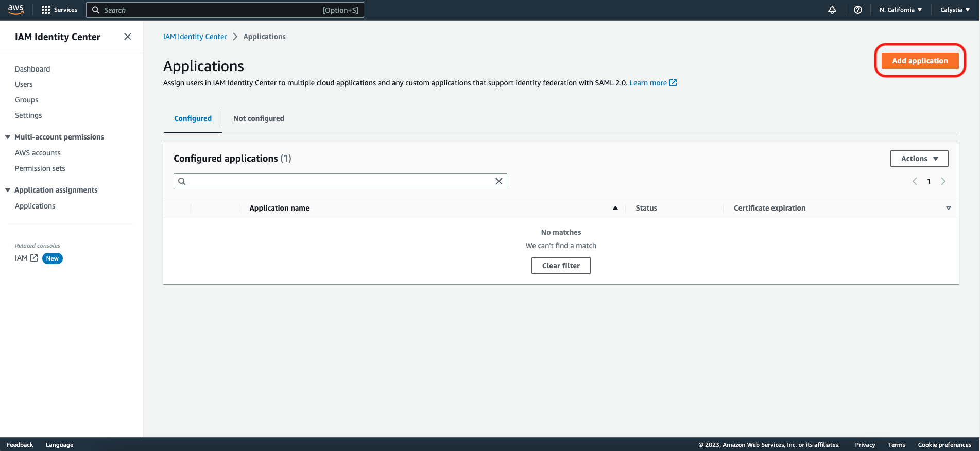Click the AWS logo home icon
The height and width of the screenshot is (451, 980).
(15, 10)
